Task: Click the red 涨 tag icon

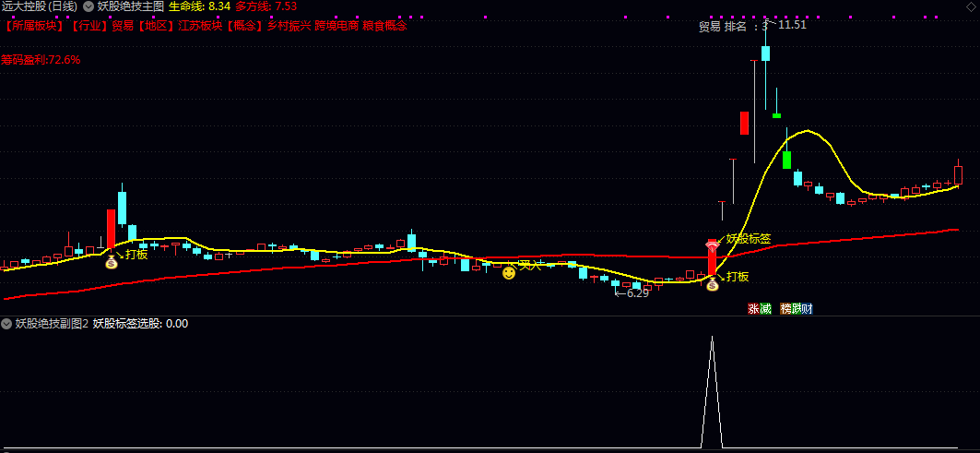Action: click(x=754, y=308)
